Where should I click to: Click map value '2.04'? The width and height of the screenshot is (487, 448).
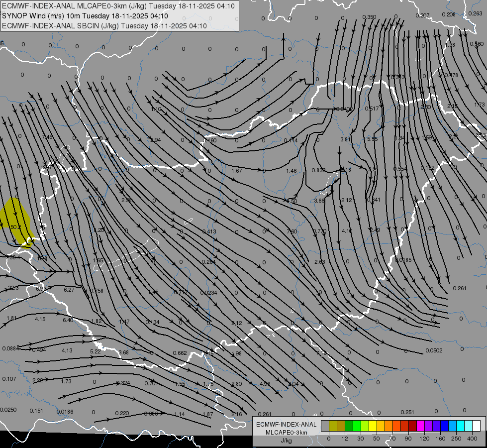[293, 384]
